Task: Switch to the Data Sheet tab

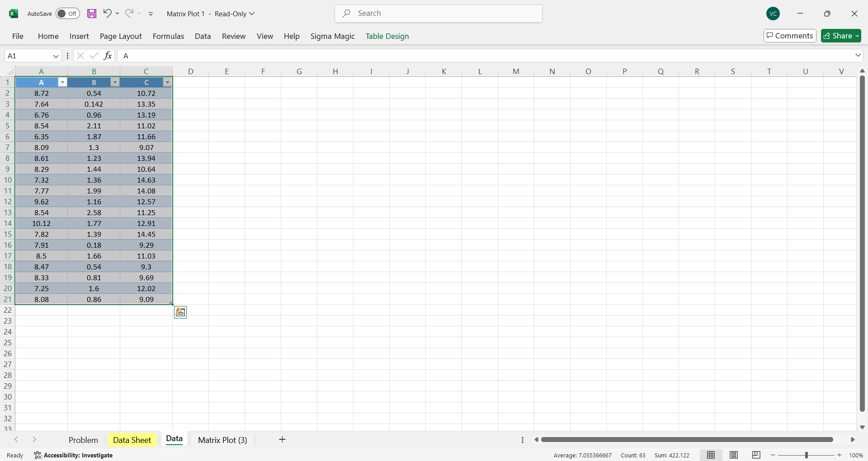Action: click(x=132, y=440)
